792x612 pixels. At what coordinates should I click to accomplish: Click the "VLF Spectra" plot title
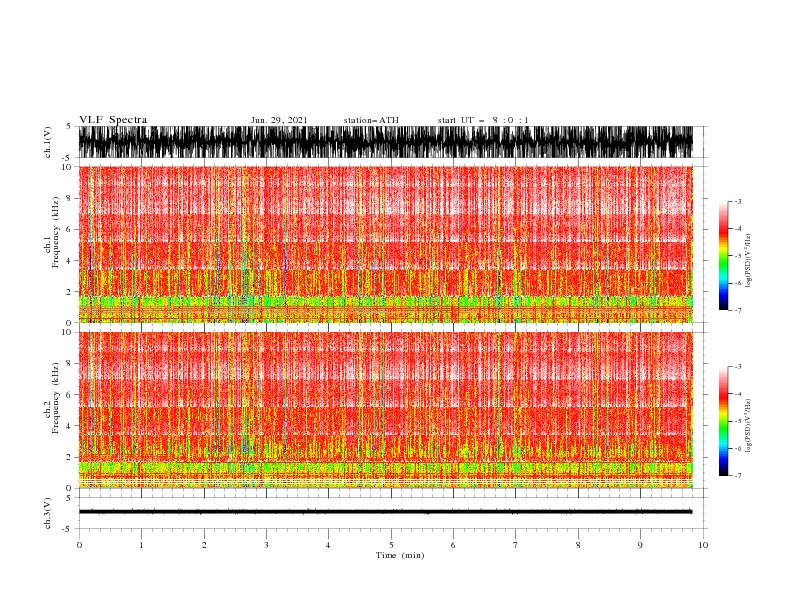tap(113, 120)
